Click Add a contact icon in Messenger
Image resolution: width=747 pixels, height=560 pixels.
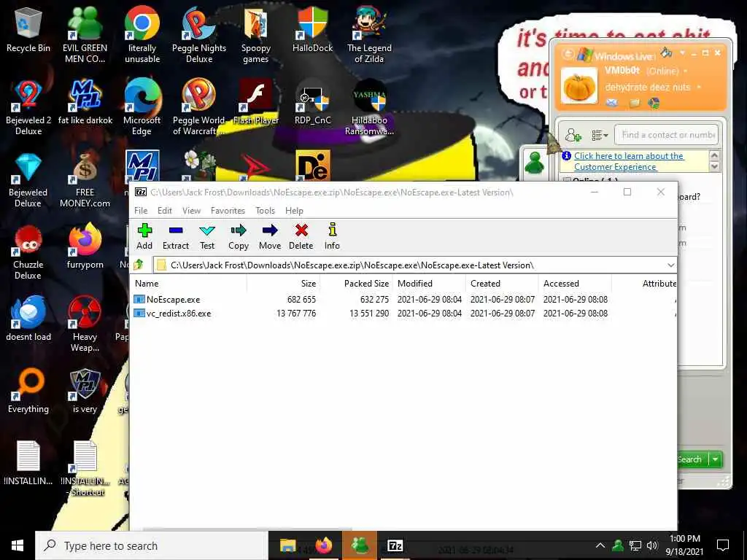[x=573, y=135]
